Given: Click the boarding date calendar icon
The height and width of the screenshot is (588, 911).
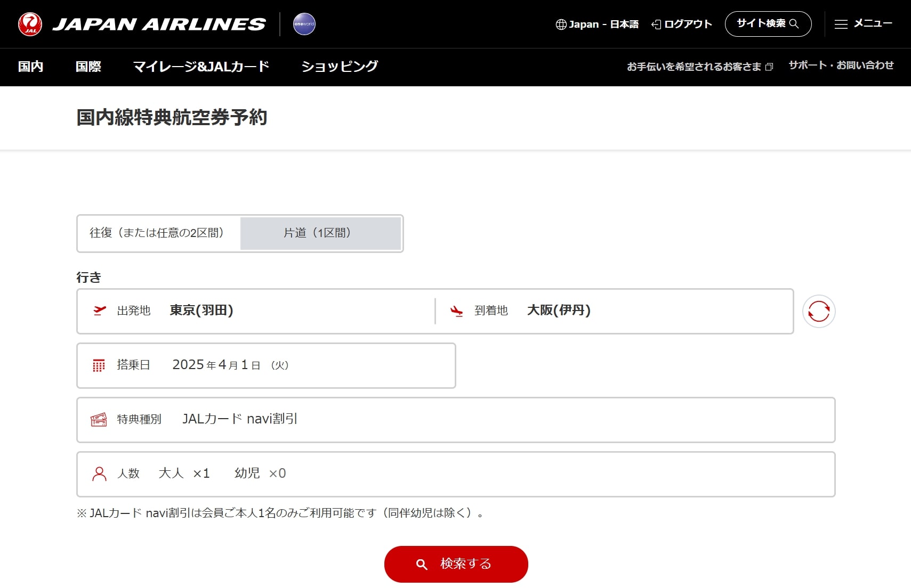Looking at the screenshot, I should [x=99, y=365].
